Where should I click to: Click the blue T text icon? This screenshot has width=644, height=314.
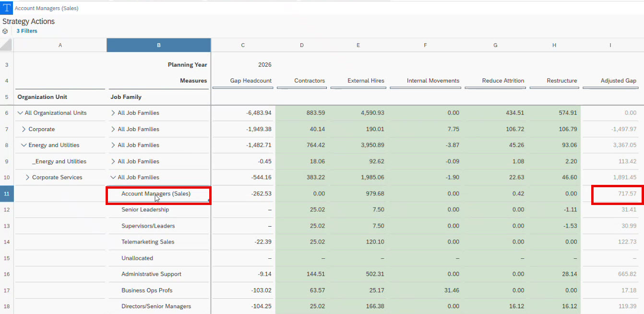tap(7, 8)
